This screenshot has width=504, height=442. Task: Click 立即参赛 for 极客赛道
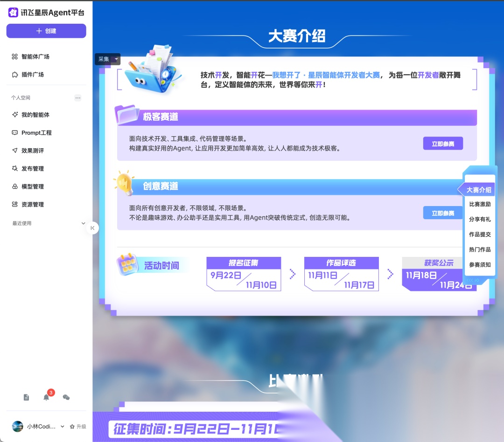click(443, 144)
